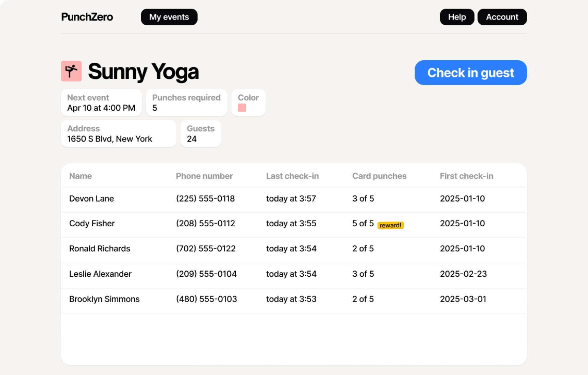
Task: Sort by Name column header
Action: click(x=81, y=176)
